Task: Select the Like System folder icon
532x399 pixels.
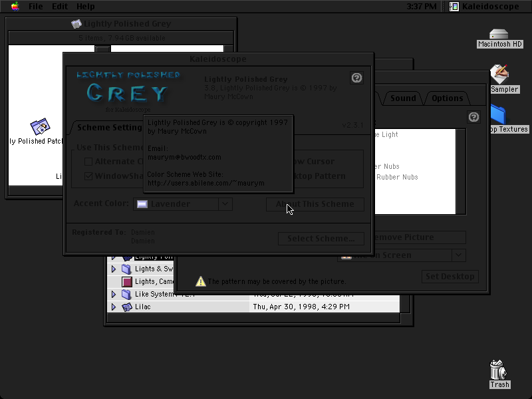Action: [x=126, y=294]
